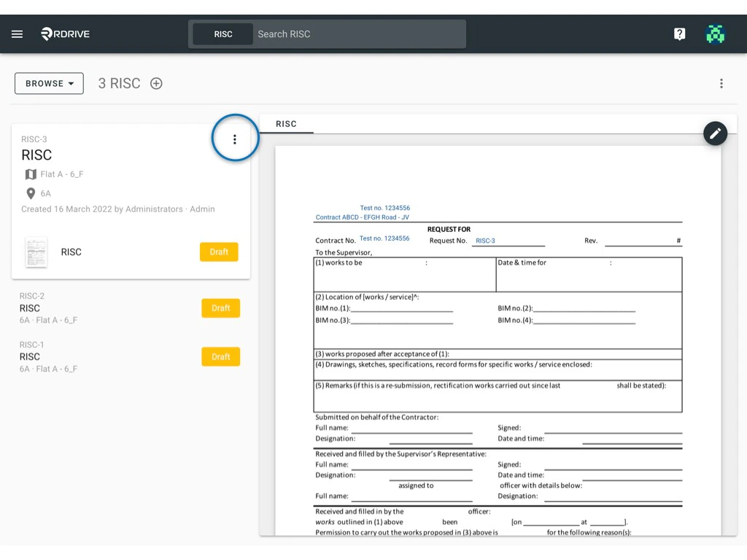Click the location pin icon showing 6A
This screenshot has width=747, height=560.
tap(30, 193)
